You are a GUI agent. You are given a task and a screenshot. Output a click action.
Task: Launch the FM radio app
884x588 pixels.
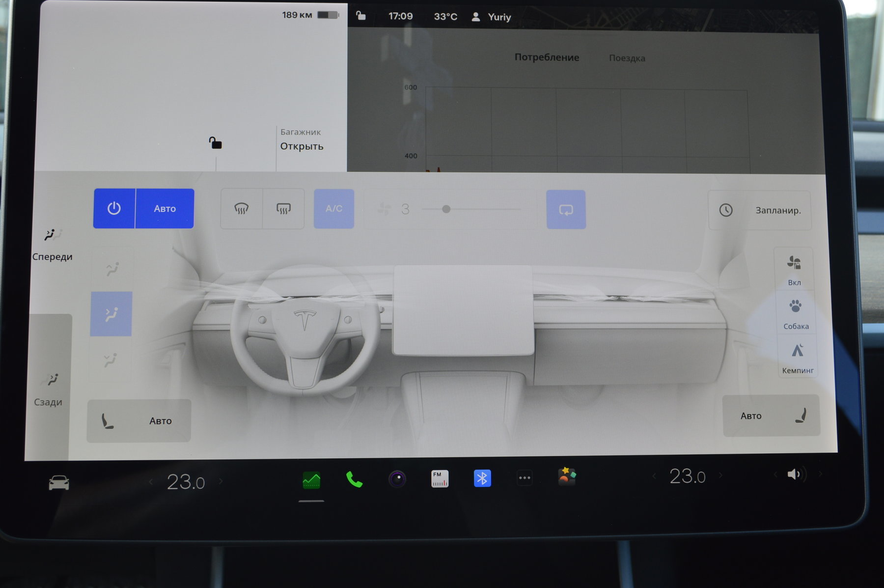[x=440, y=478]
